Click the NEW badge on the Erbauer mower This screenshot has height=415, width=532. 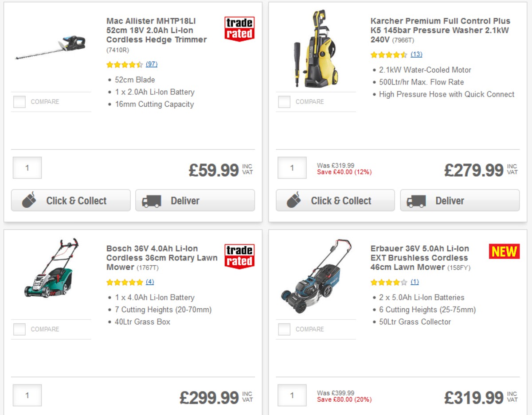click(504, 251)
